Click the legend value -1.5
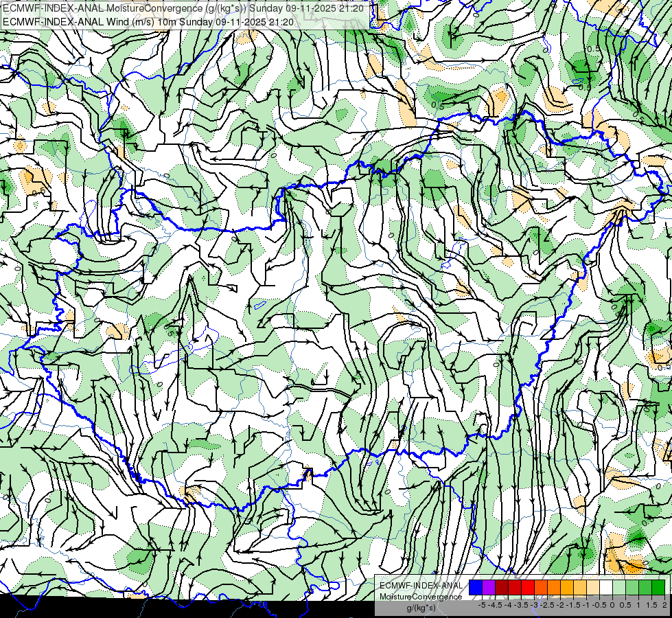This screenshot has width=672, height=618. coord(573,605)
